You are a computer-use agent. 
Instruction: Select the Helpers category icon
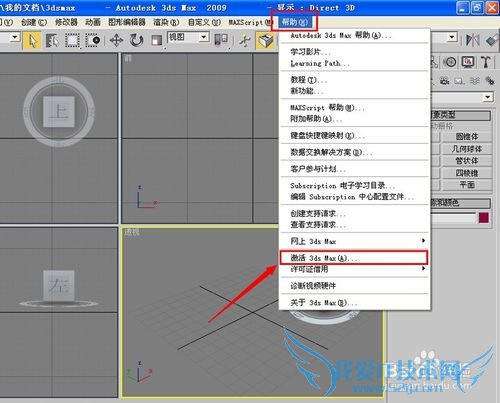pos(459,80)
